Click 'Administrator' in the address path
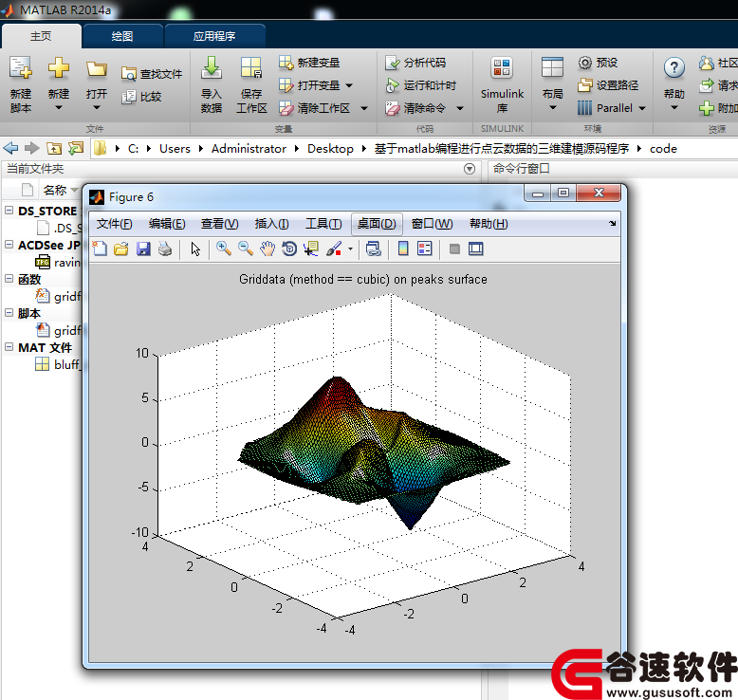Viewport: 738px width, 700px height. pyautogui.click(x=249, y=149)
